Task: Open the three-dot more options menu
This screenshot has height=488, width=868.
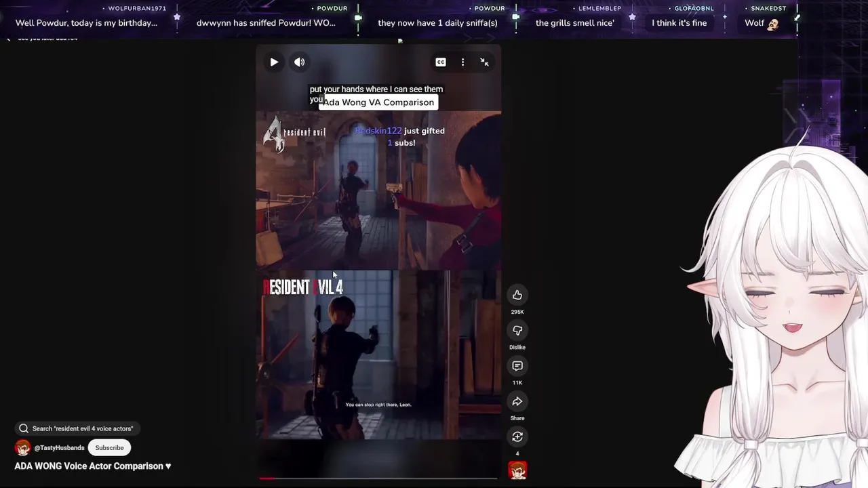Action: [x=462, y=62]
